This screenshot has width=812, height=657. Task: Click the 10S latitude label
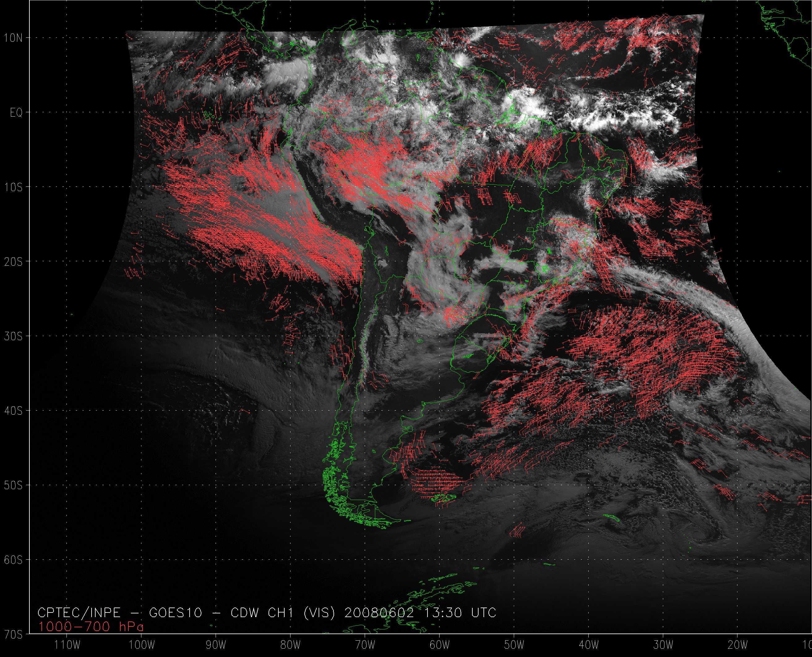point(13,187)
